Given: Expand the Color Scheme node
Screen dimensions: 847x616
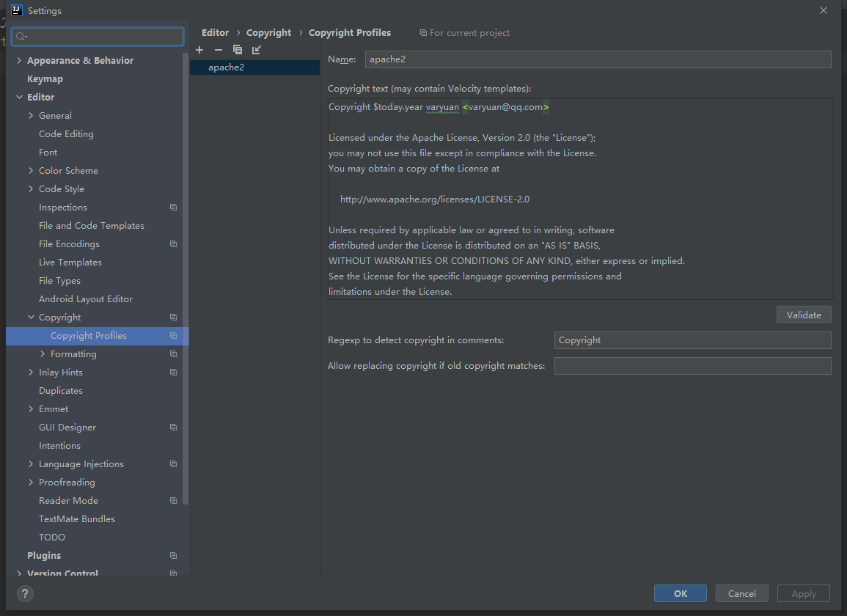Looking at the screenshot, I should point(31,171).
